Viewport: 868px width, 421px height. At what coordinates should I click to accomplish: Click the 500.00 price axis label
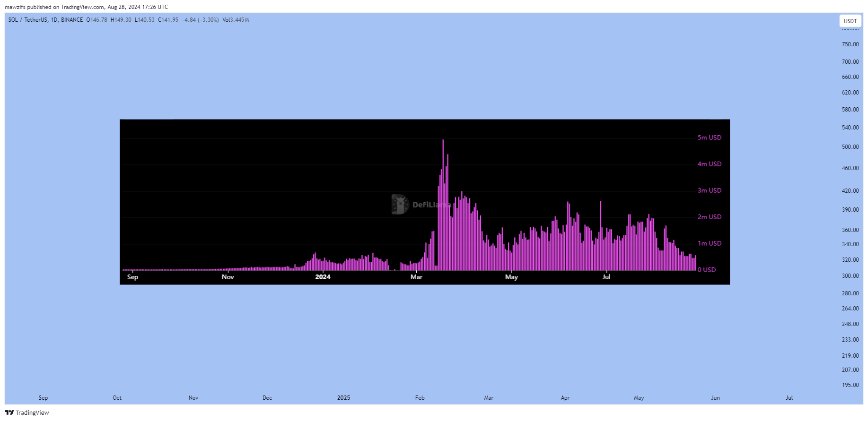click(850, 147)
